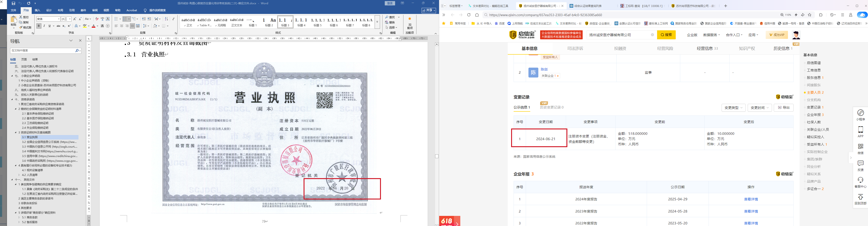
Task: Center-align the paragraph in Word
Action: click(122, 26)
